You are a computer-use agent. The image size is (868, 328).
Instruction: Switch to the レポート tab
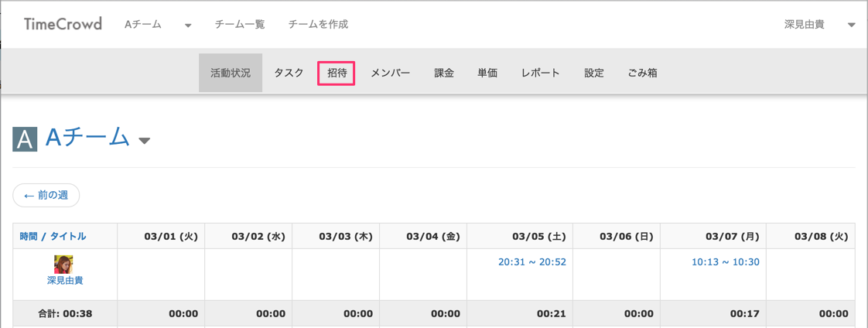(540, 73)
